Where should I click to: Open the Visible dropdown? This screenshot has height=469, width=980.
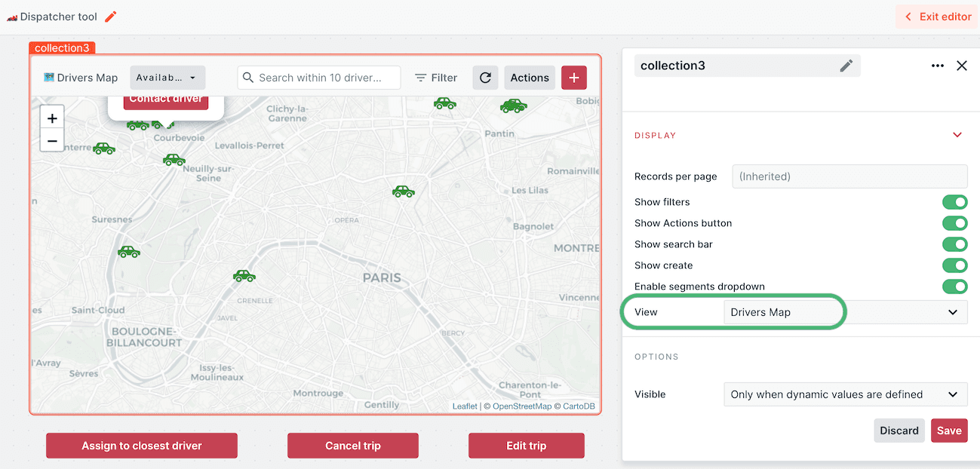(845, 394)
